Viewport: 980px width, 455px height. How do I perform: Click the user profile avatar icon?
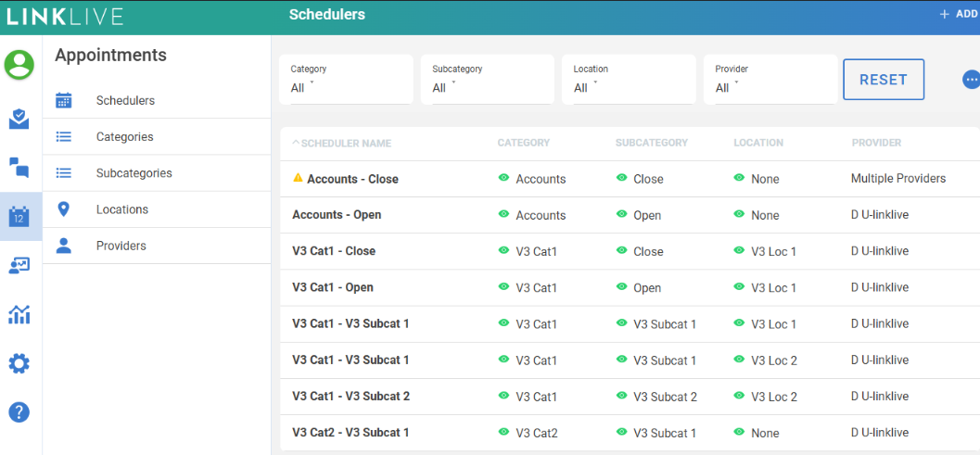[x=19, y=65]
